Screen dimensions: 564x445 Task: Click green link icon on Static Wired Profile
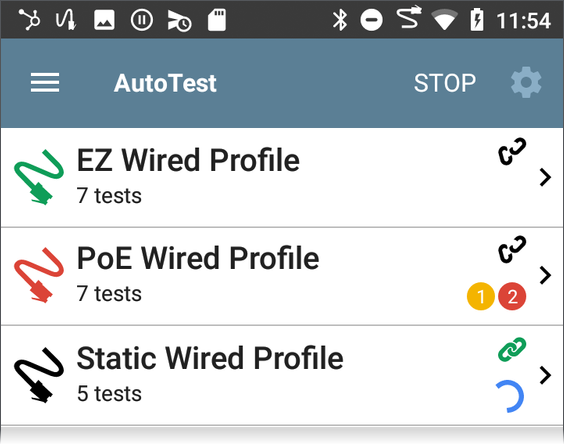pyautogui.click(x=512, y=349)
